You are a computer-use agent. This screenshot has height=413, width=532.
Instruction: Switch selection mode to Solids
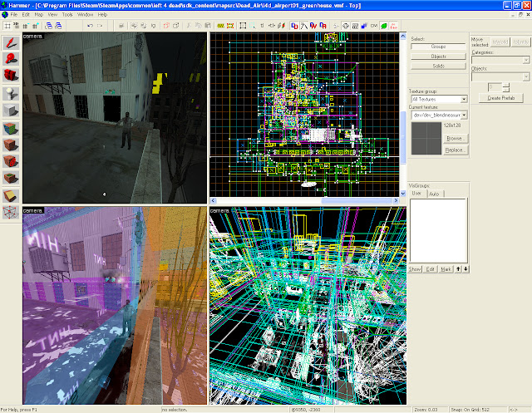pos(438,66)
